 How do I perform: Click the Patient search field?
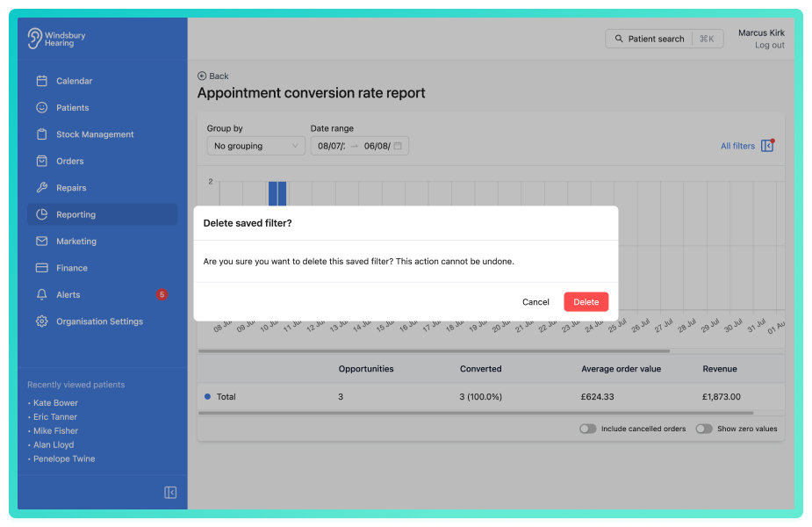tap(665, 39)
